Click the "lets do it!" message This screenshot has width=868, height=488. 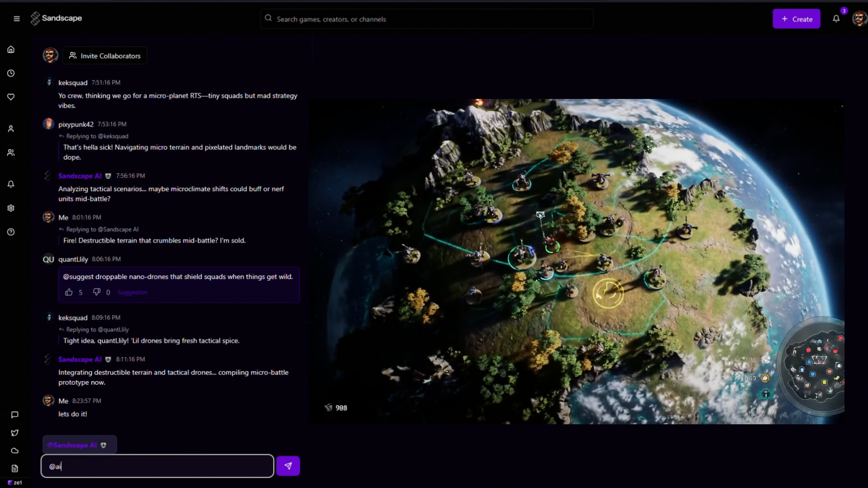tap(73, 414)
